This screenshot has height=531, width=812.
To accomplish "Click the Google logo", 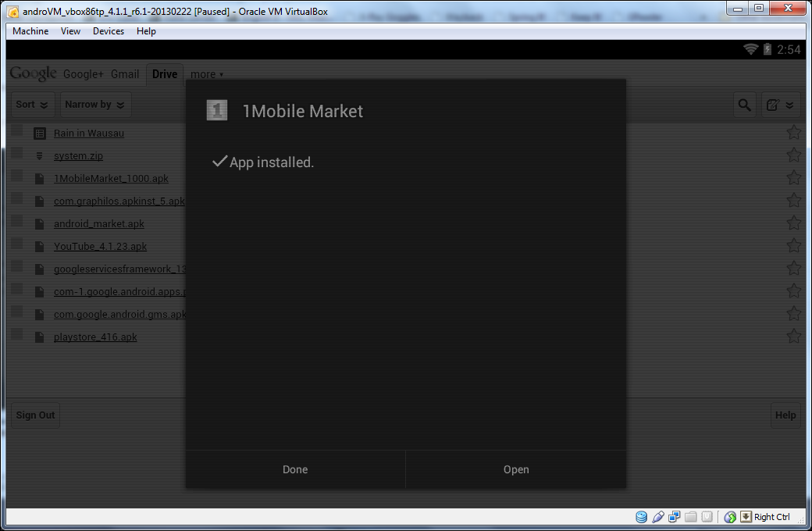I will coord(33,74).
